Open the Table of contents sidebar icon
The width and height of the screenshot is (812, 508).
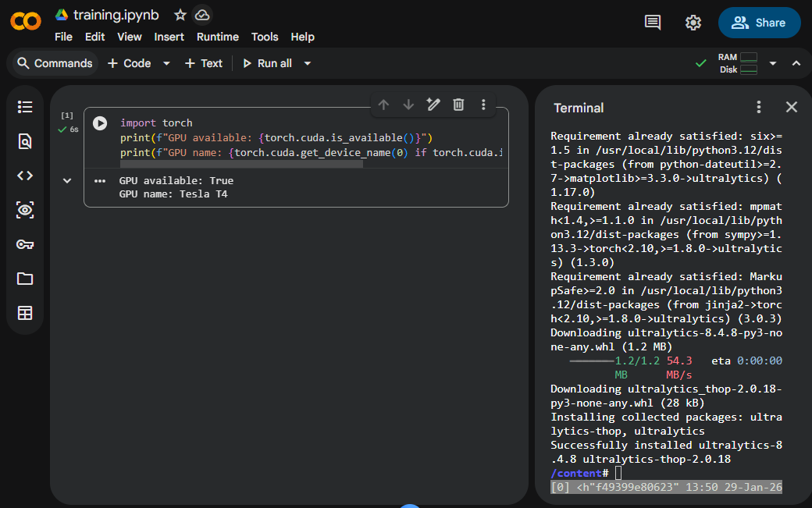[x=25, y=107]
